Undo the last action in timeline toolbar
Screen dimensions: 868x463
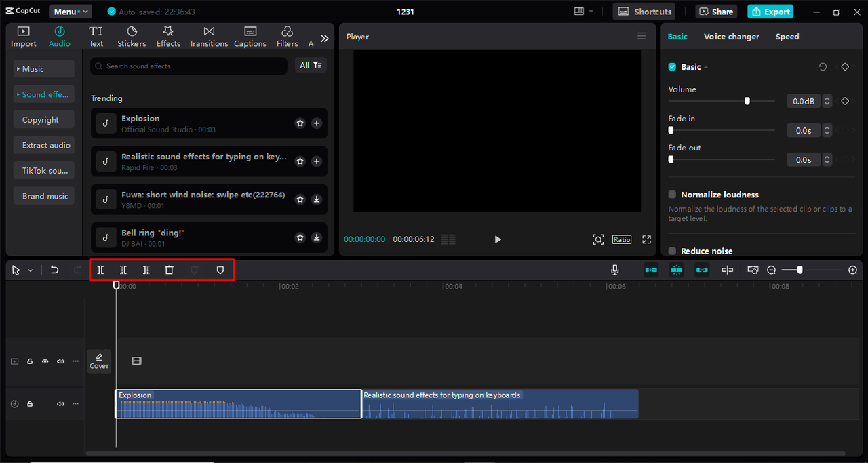[x=55, y=270]
